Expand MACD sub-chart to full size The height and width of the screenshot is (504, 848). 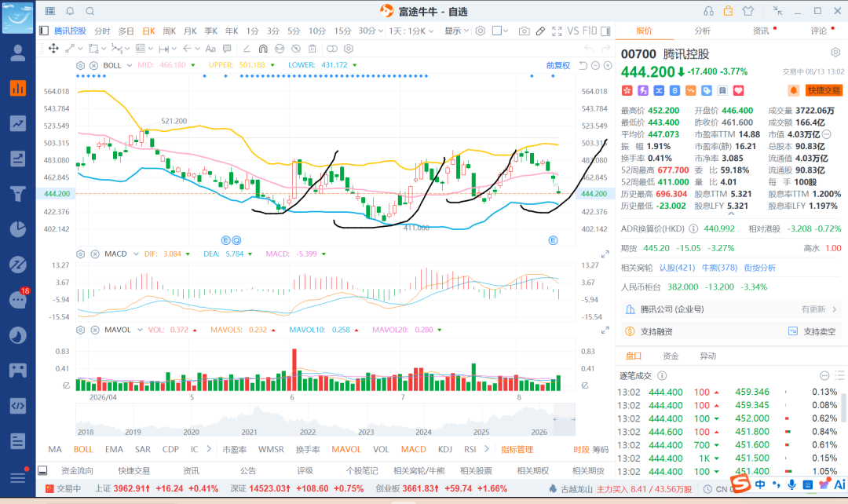pyautogui.click(x=605, y=254)
